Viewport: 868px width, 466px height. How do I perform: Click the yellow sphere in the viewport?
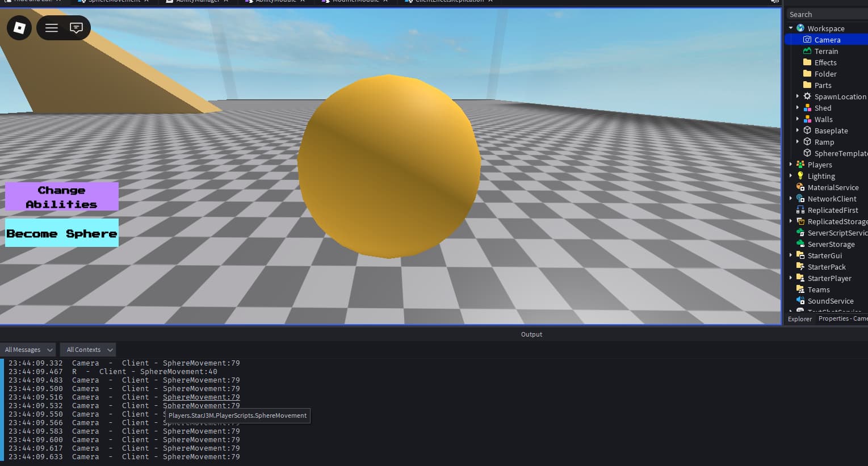click(x=389, y=166)
